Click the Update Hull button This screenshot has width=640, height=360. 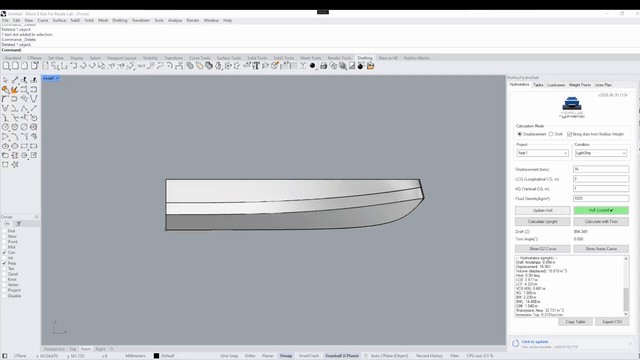coord(542,210)
